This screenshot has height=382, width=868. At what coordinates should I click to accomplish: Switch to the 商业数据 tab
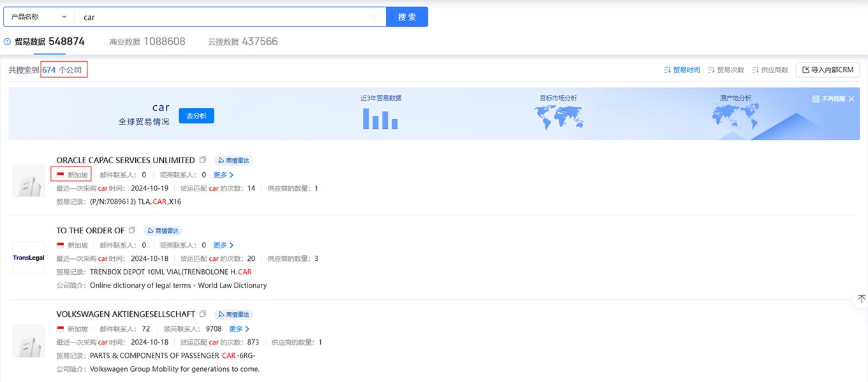pos(147,41)
